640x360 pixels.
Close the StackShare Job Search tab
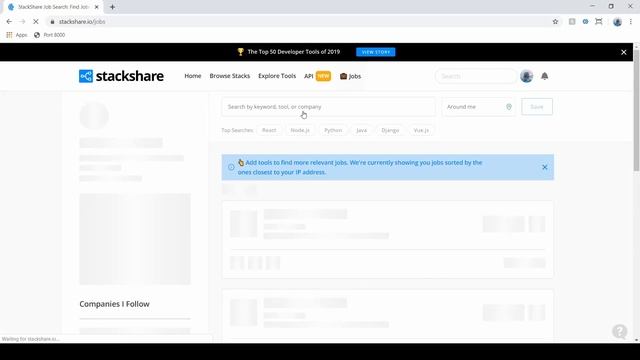coord(97,7)
